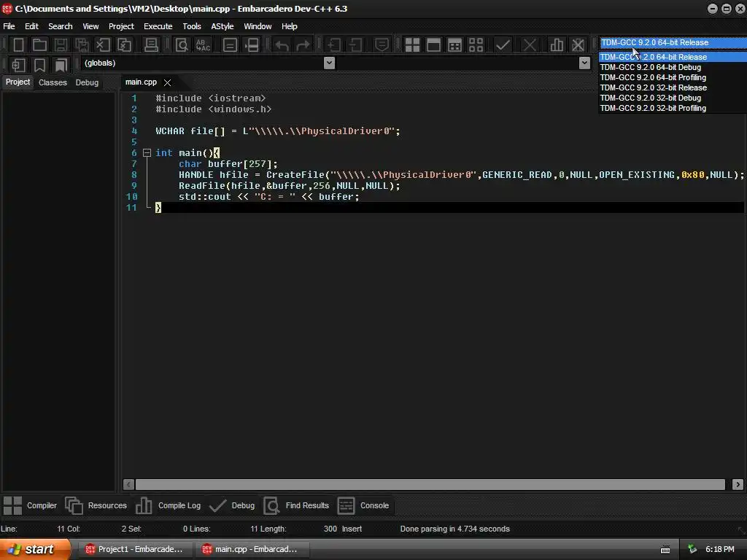747x560 pixels.
Task: Switch to the Debug sidebar tab
Action: (87, 82)
